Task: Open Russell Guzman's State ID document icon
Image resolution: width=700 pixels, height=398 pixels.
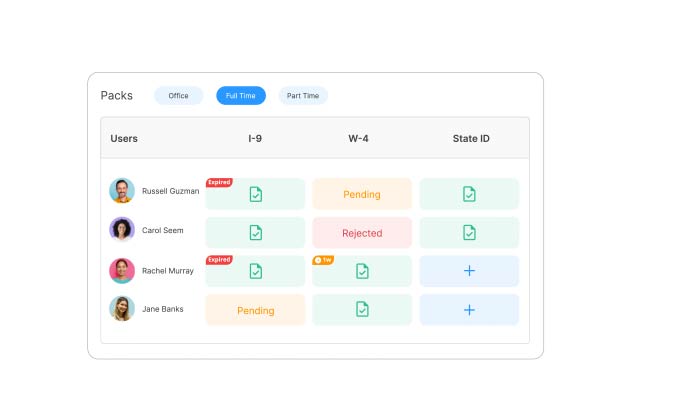Action: 469,194
